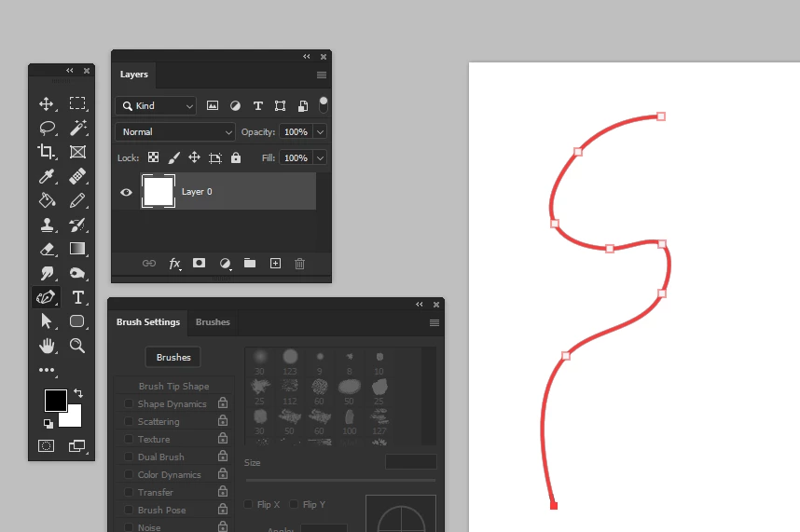
Task: Swap foreground and background colors
Action: click(x=78, y=393)
